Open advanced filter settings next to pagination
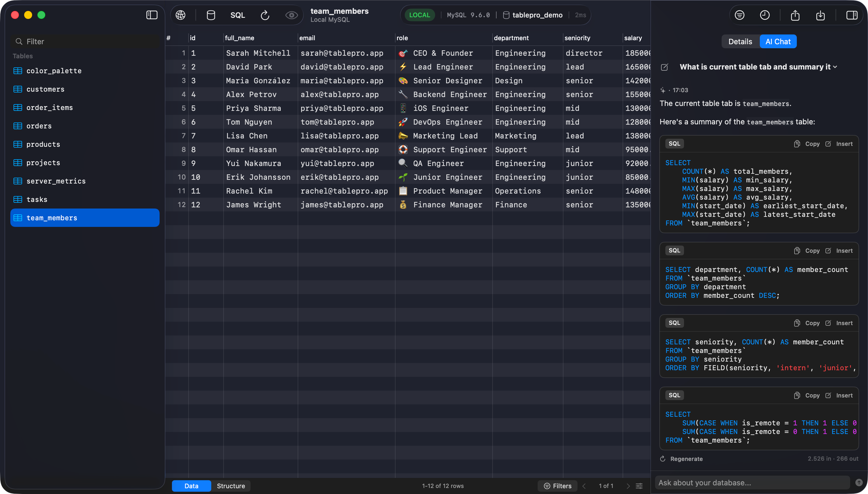Screen dimensions: 868x494 click(639, 486)
